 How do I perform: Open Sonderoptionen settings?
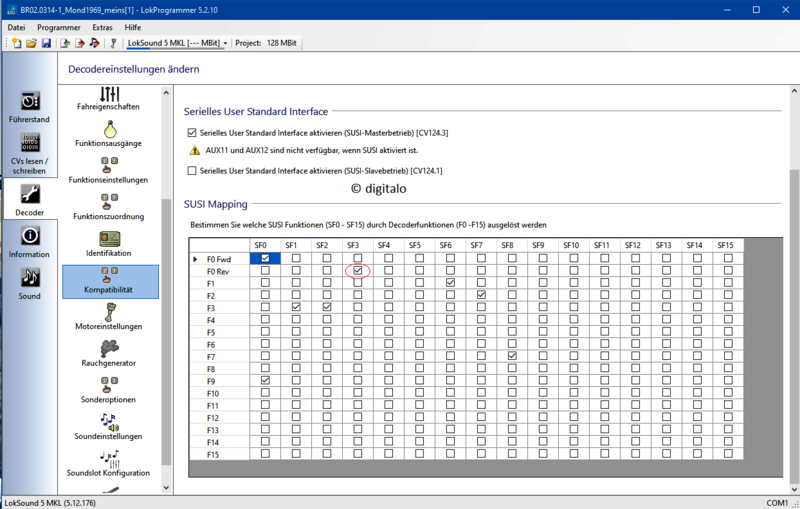[x=108, y=390]
